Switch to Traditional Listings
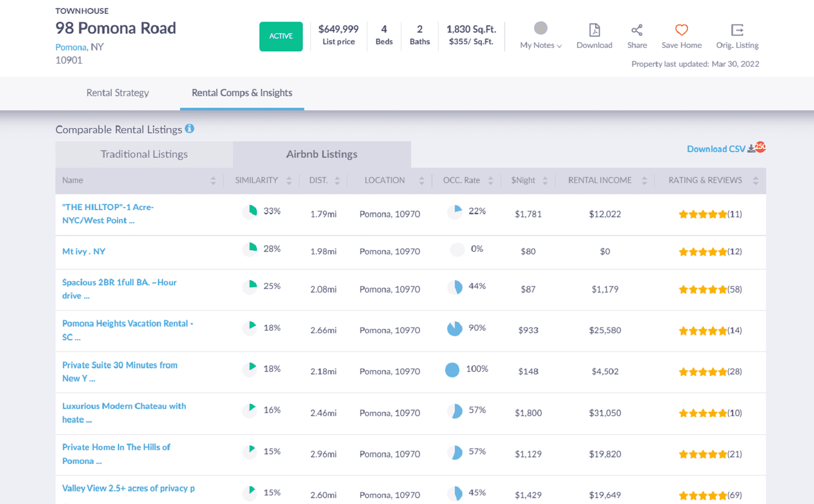The width and height of the screenshot is (814, 504). 144,154
